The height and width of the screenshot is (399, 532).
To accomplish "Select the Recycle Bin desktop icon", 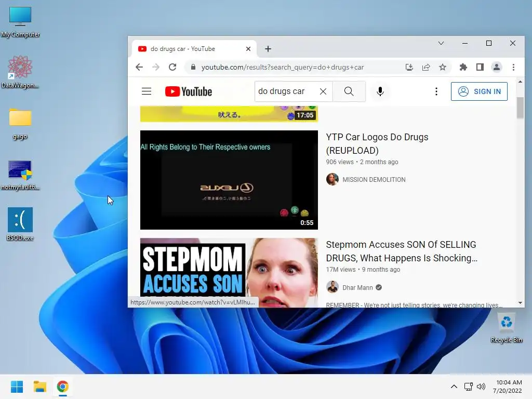I will (x=506, y=328).
